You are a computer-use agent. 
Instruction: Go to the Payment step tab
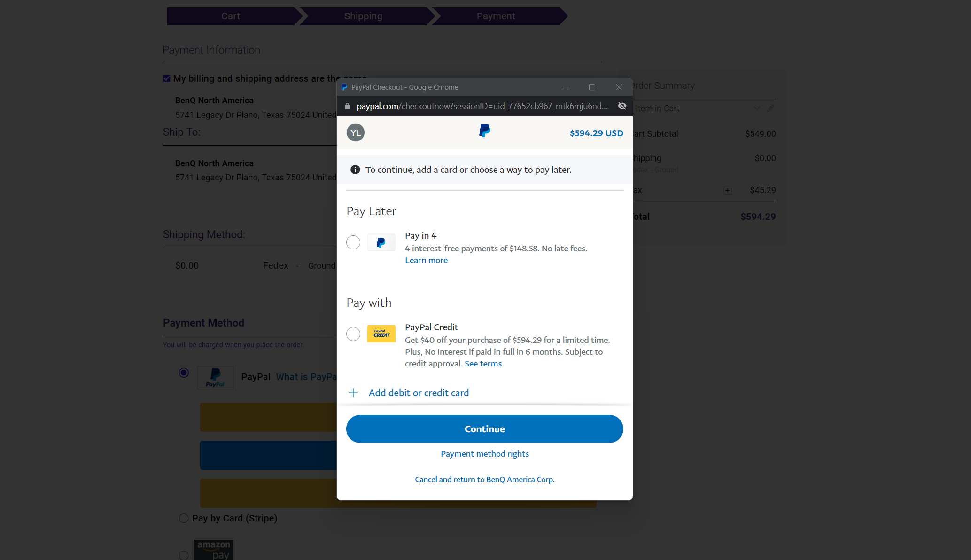tap(496, 16)
